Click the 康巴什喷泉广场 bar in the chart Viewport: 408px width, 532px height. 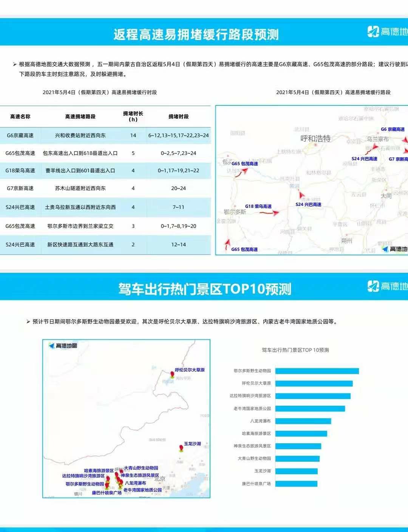296,484
